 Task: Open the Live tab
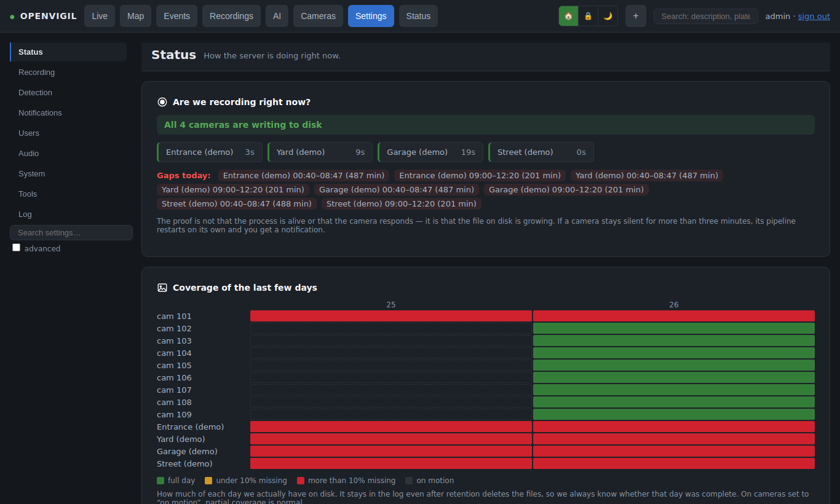100,16
